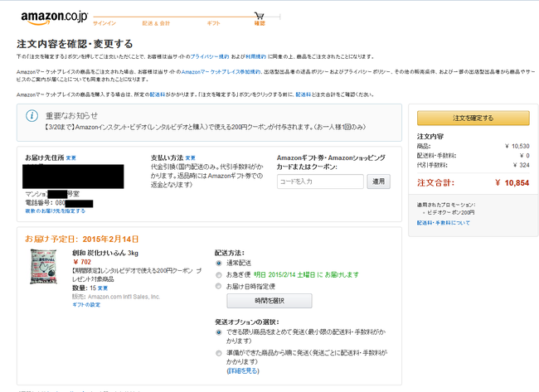Click the order total ¥ 10,854
The width and height of the screenshot is (539, 392).
coord(512,183)
